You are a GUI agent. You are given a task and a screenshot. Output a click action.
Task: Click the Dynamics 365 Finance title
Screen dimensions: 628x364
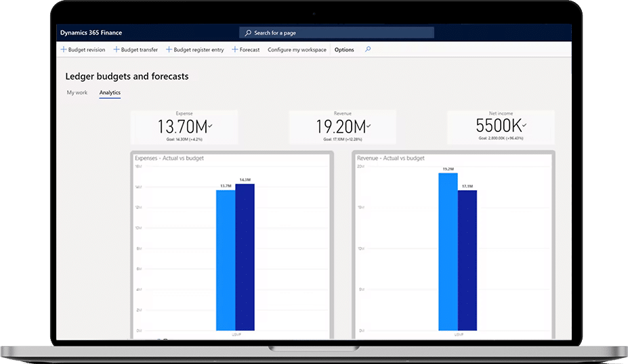click(x=91, y=32)
